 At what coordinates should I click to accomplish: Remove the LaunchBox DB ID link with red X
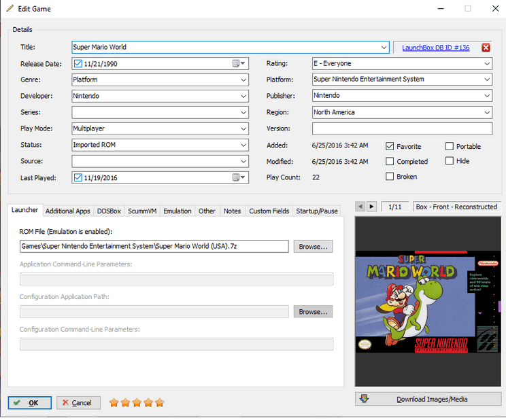pos(486,48)
